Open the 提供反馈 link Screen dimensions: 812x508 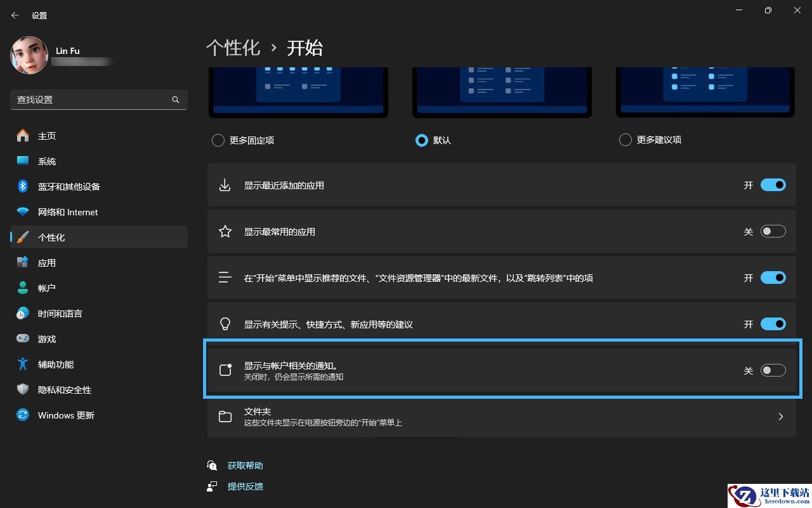(x=245, y=486)
